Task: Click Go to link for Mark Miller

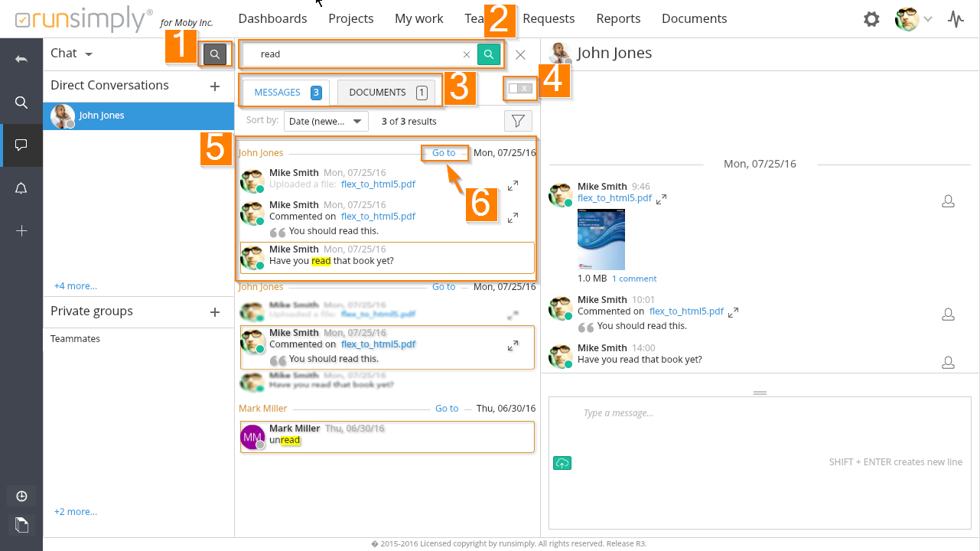Action: pyautogui.click(x=447, y=409)
